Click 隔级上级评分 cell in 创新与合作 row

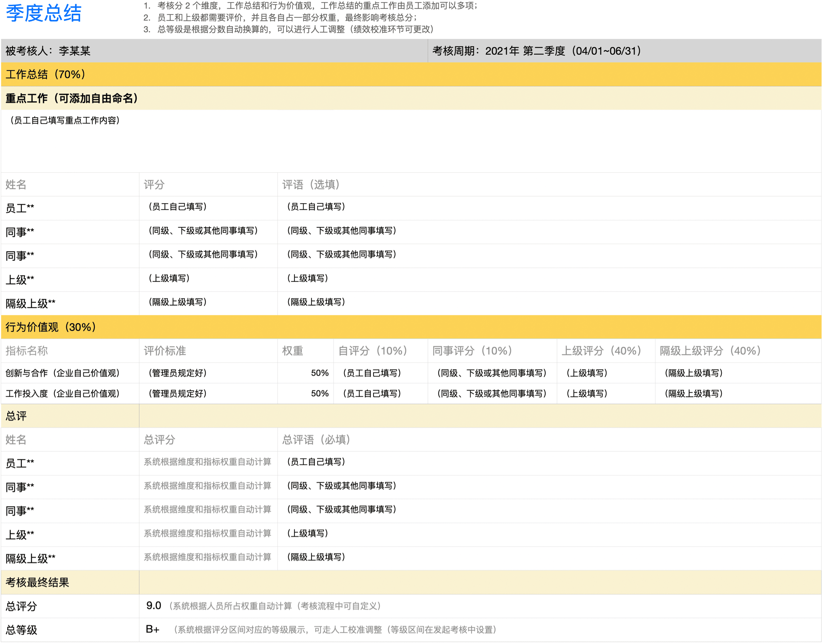(739, 373)
